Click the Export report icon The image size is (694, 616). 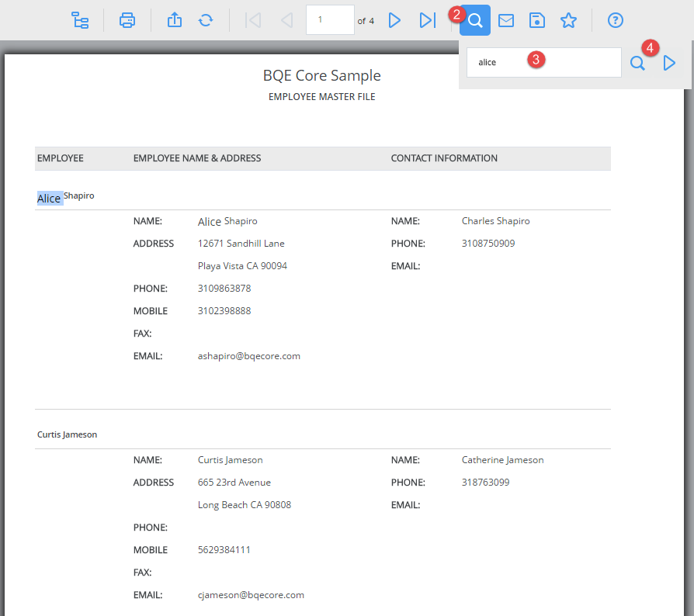pyautogui.click(x=175, y=20)
